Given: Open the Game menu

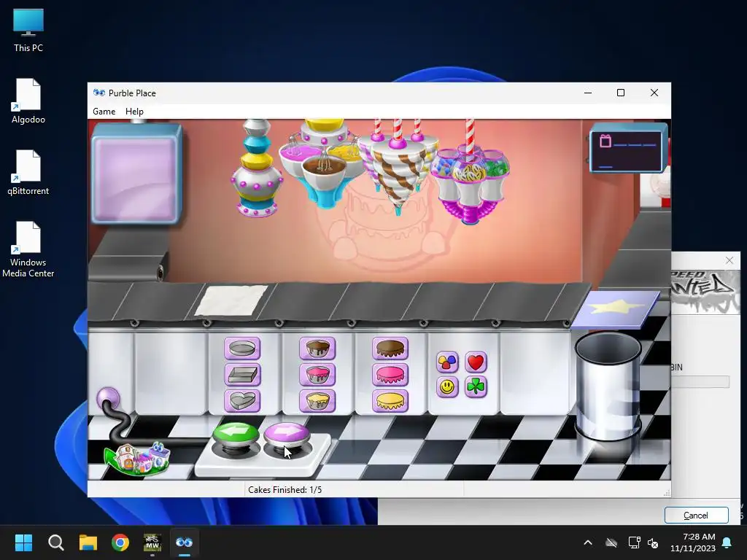Looking at the screenshot, I should pyautogui.click(x=104, y=112).
